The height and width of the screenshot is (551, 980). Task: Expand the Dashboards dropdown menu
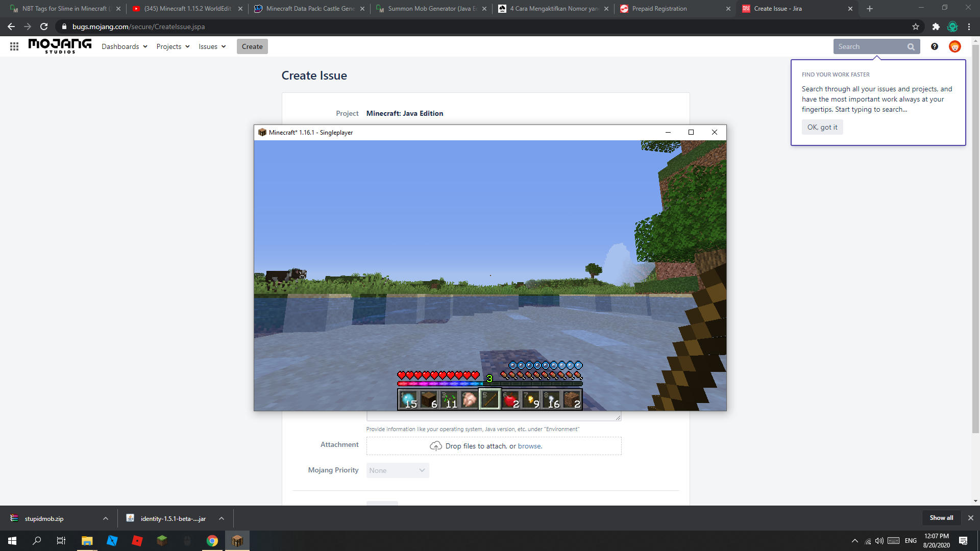point(125,46)
